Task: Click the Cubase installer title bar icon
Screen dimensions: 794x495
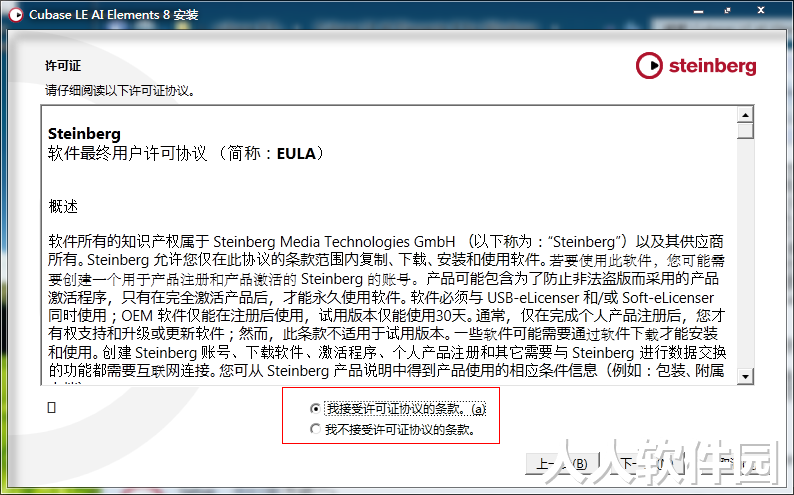Action: click(16, 15)
